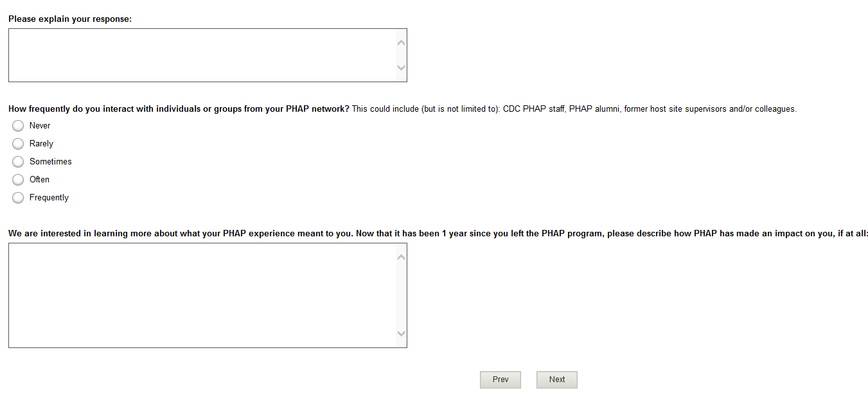Choose Frequently interaction option

pyautogui.click(x=18, y=198)
